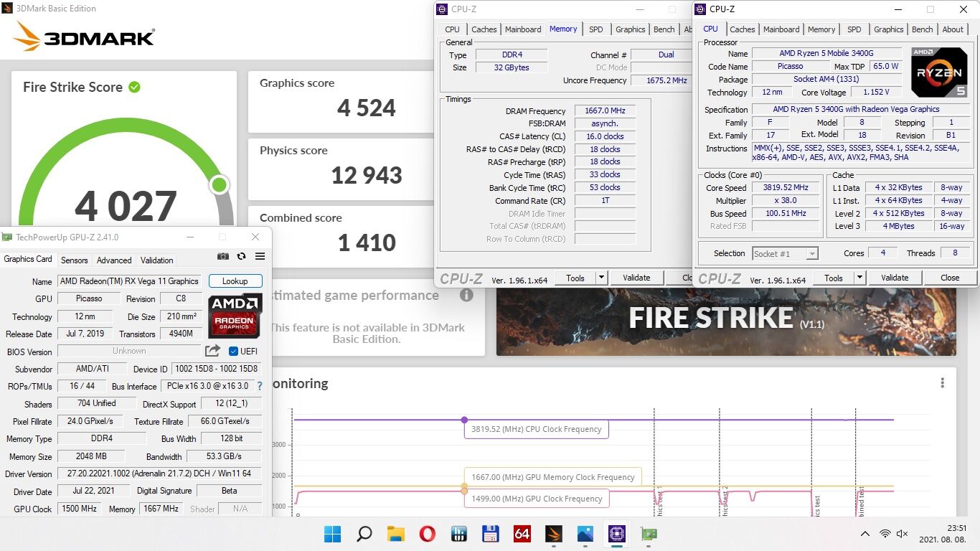Viewport: 980px width, 551px height.
Task: Open File Explorer from the taskbar
Action: click(x=395, y=534)
